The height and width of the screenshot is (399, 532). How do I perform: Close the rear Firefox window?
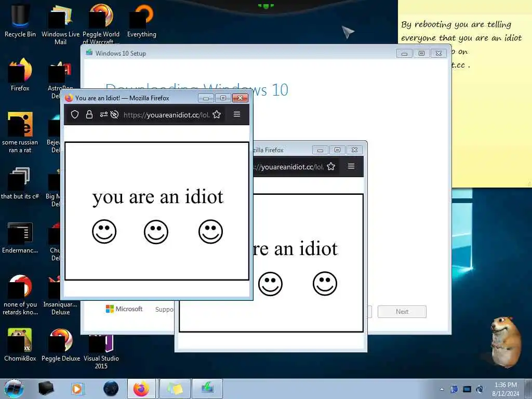tap(354, 150)
